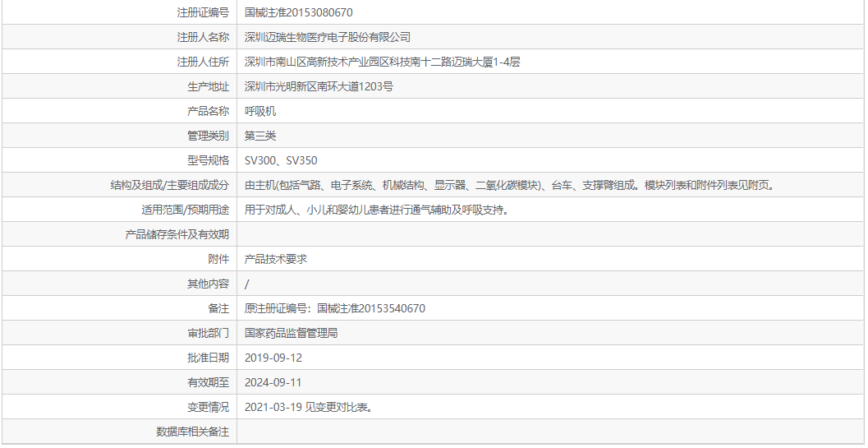This screenshot has height=448, width=868.
Task: Select 深圳迈瑞生物医疗电子股份有限公司 text
Action: point(328,37)
